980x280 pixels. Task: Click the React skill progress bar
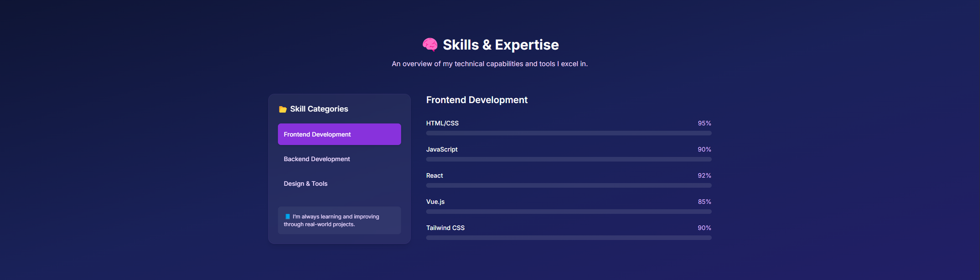tap(568, 185)
